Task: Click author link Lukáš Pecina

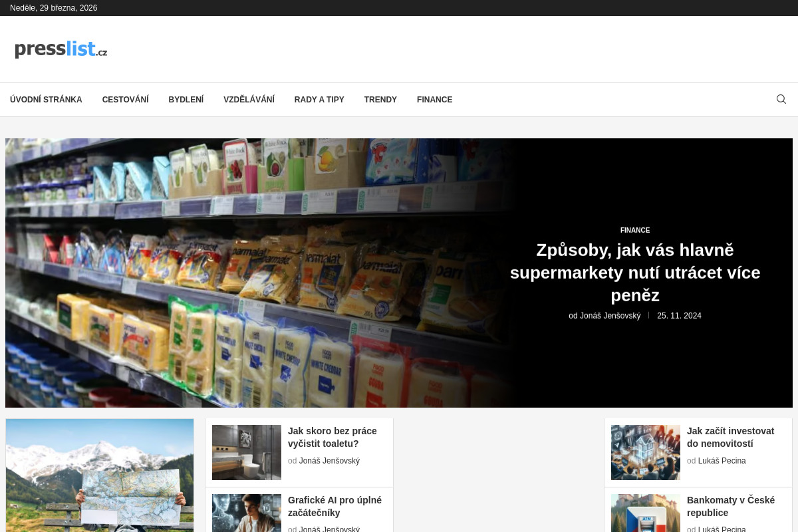Action: coord(722,460)
